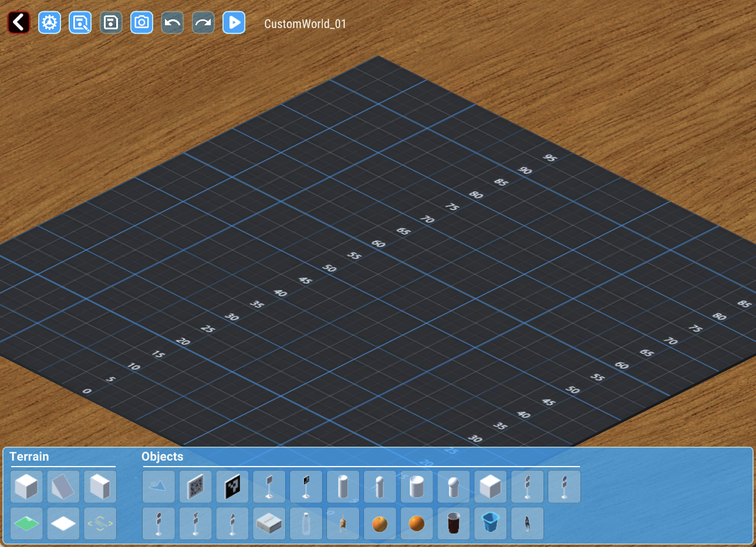Click the CustomWorld_01 world name
The height and width of the screenshot is (547, 756).
click(x=305, y=24)
